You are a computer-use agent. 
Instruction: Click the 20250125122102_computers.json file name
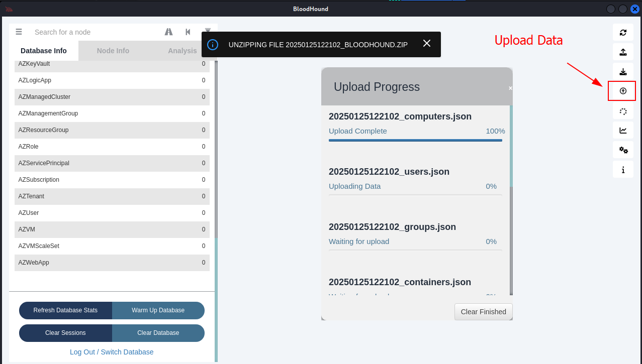pyautogui.click(x=400, y=116)
